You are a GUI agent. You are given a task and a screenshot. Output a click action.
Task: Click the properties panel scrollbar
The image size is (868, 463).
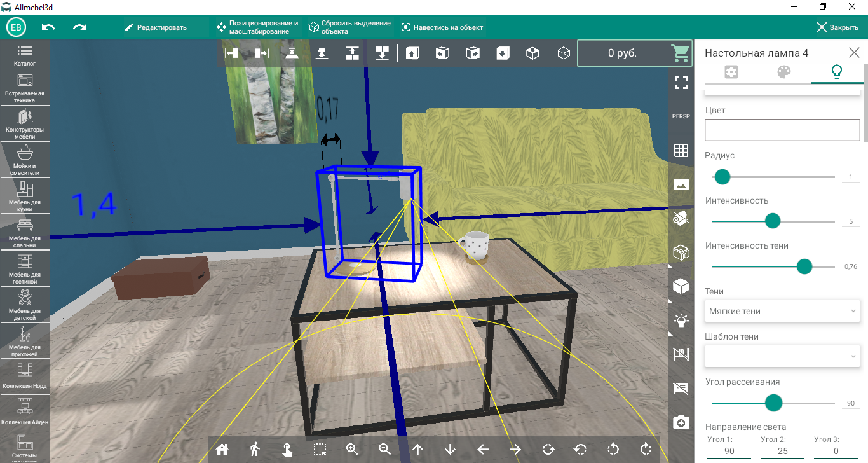tap(865, 102)
